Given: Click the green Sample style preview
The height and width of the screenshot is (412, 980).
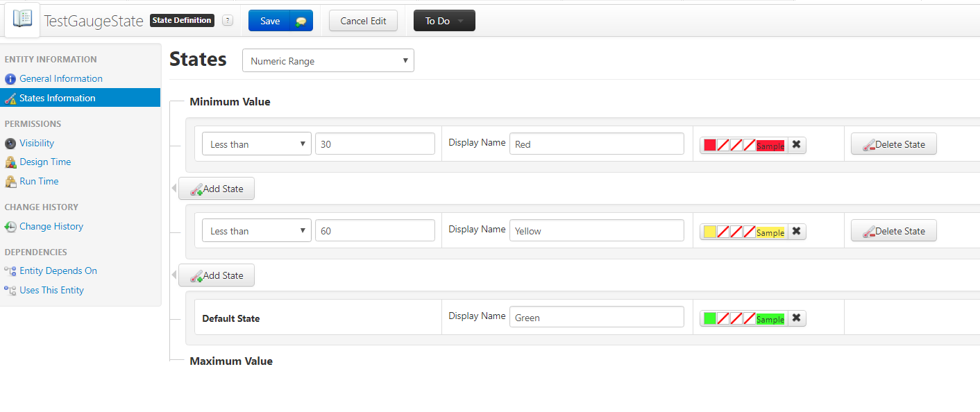Looking at the screenshot, I should pyautogui.click(x=770, y=319).
